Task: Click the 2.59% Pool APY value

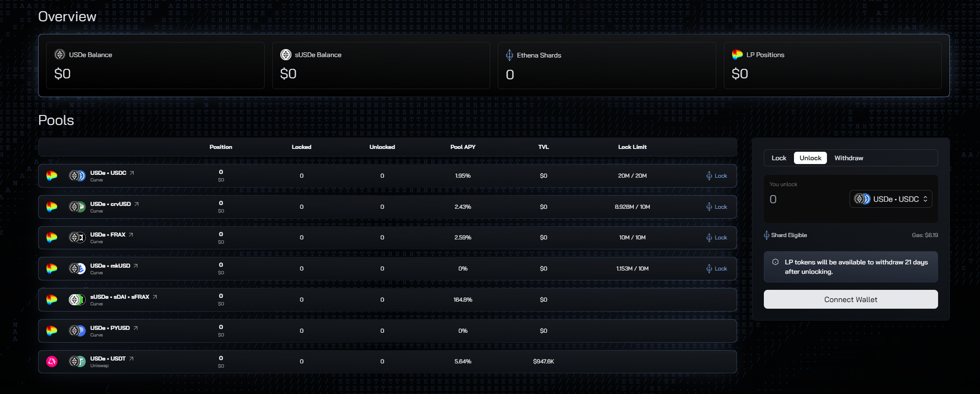Action: point(463,238)
